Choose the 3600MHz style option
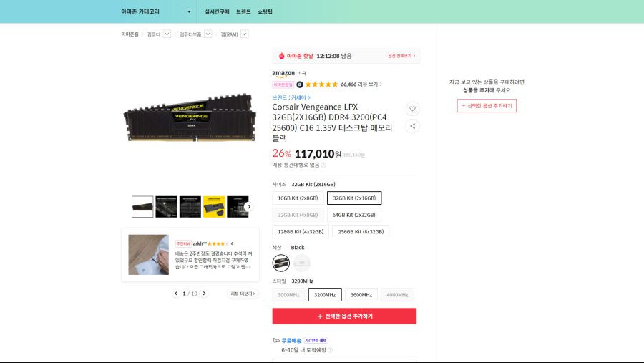This screenshot has width=644, height=363. [361, 295]
